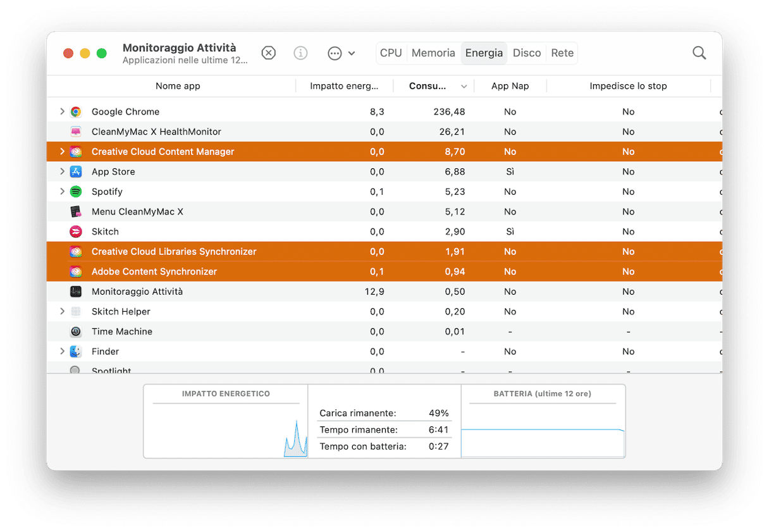Select the CleanMyMac X HealthMonitor row name
Screen dimensions: 769x532
pyautogui.click(x=156, y=132)
